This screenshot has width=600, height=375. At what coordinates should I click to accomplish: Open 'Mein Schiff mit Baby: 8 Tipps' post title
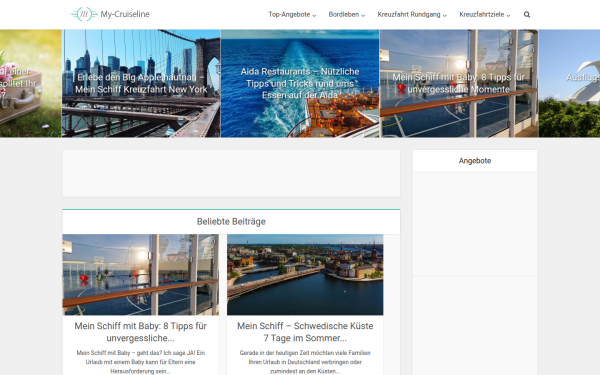click(141, 332)
